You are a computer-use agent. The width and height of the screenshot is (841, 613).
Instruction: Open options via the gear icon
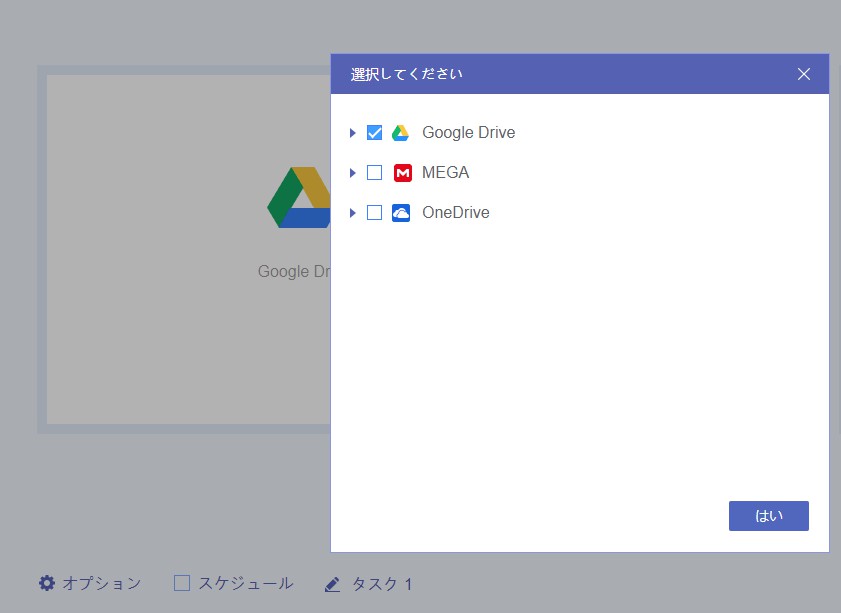[x=47, y=583]
